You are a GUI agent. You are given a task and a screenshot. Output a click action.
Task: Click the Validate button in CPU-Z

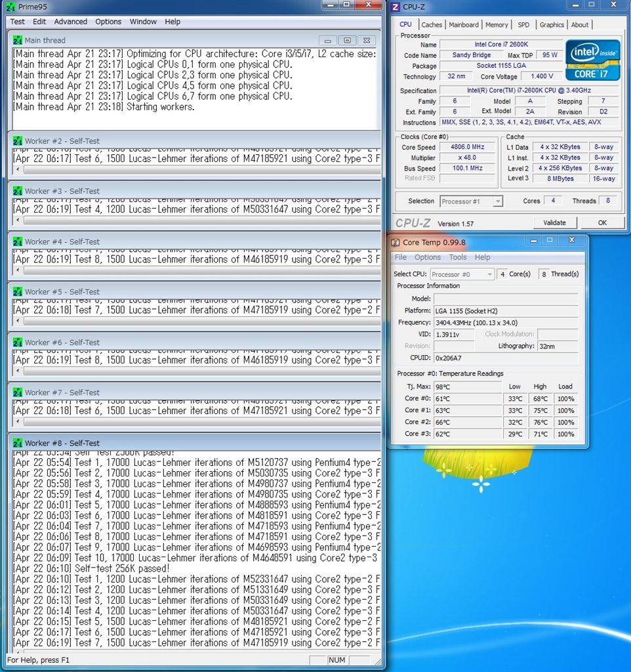point(555,223)
